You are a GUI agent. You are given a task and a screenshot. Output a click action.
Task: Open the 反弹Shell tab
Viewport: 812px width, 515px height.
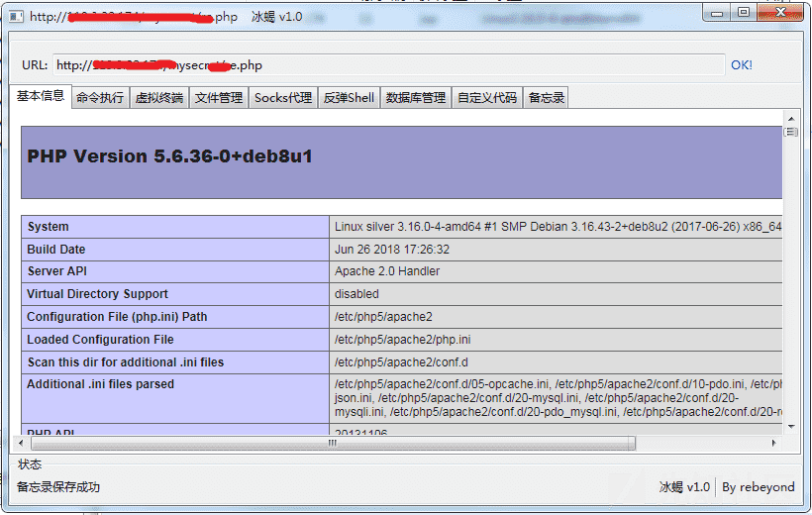pyautogui.click(x=349, y=97)
